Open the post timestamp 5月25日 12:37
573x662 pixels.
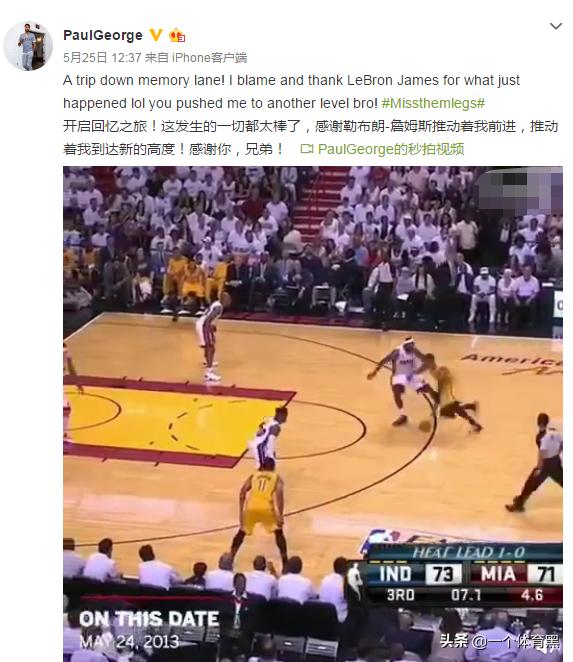(x=102, y=57)
